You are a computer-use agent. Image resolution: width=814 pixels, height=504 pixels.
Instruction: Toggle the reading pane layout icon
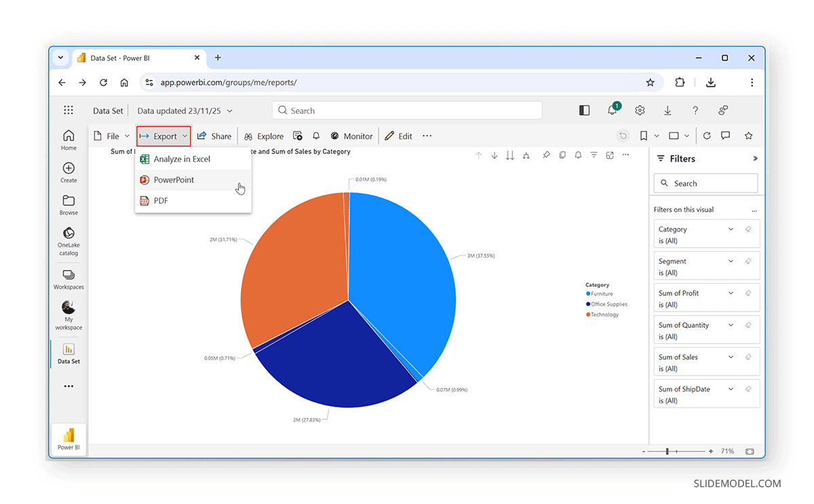[584, 110]
